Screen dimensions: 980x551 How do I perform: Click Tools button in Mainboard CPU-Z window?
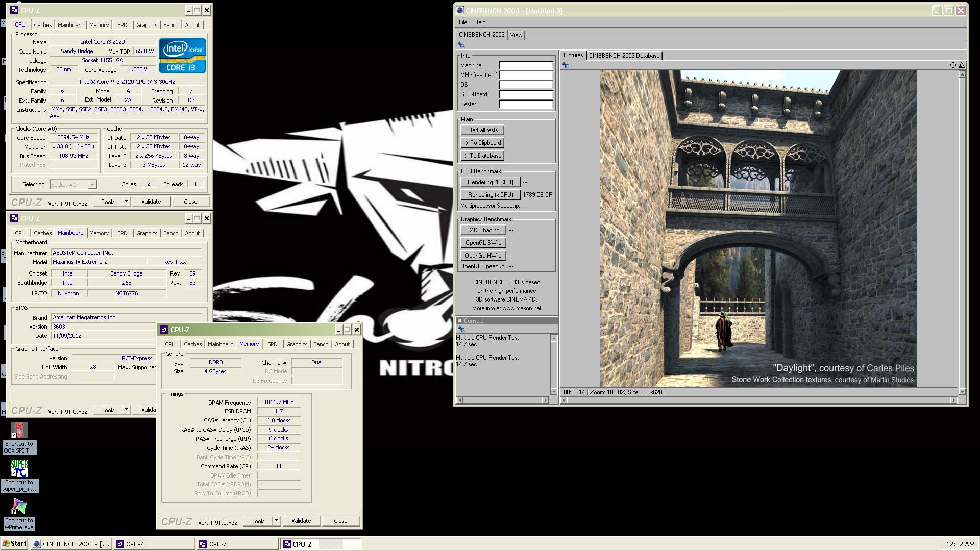108,410
